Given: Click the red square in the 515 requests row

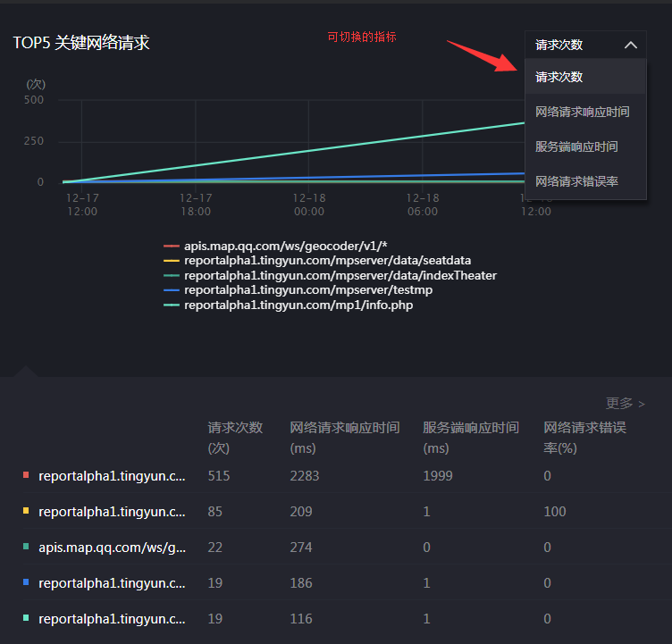Looking at the screenshot, I should point(26,475).
